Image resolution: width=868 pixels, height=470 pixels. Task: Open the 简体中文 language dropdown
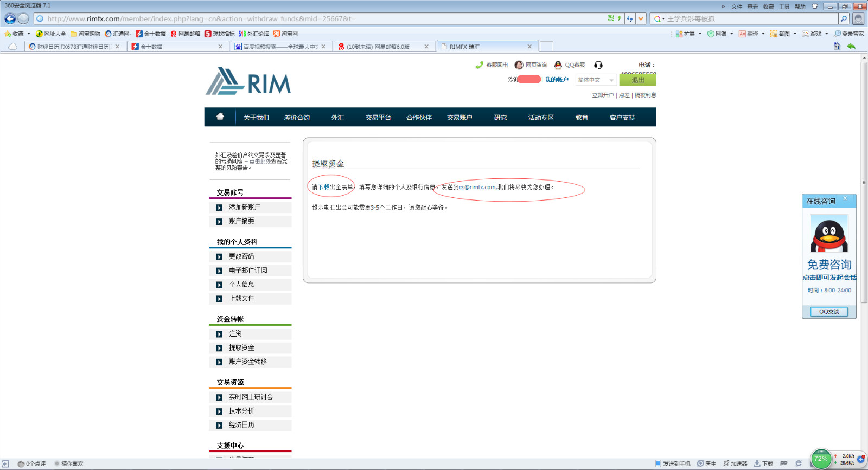coord(596,80)
